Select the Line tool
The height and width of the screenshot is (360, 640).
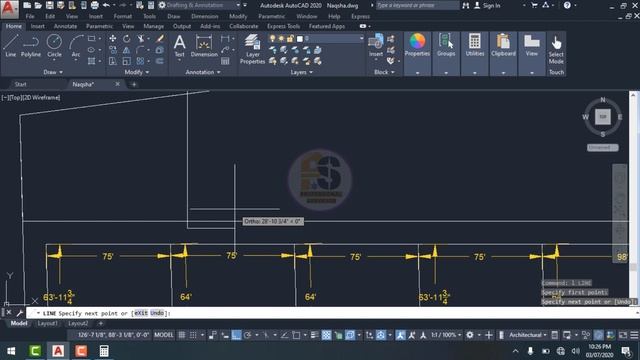[11, 46]
